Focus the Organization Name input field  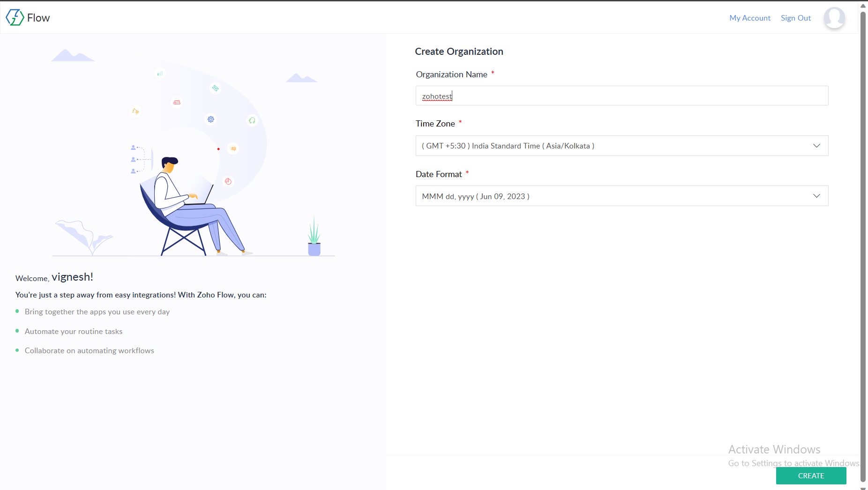pyautogui.click(x=622, y=96)
